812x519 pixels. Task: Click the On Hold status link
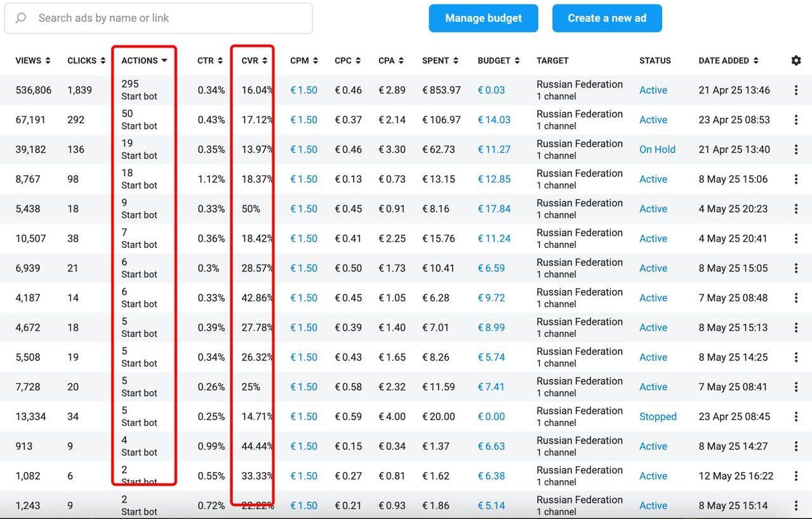point(657,150)
